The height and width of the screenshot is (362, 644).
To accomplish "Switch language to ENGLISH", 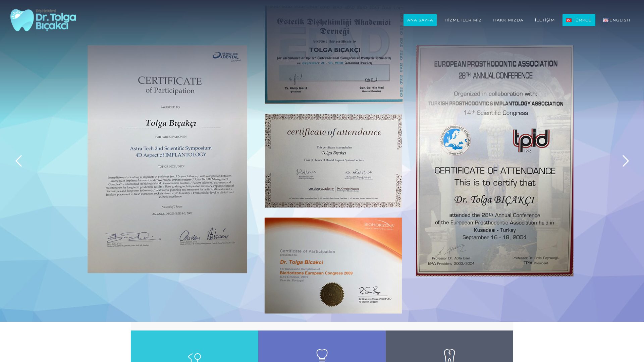I will point(616,20).
